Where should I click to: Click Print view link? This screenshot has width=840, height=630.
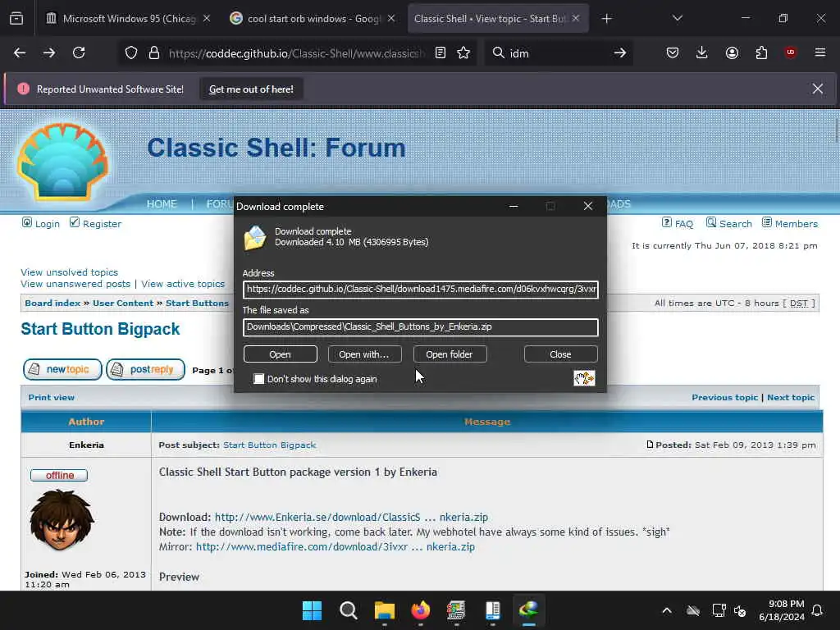tap(52, 398)
